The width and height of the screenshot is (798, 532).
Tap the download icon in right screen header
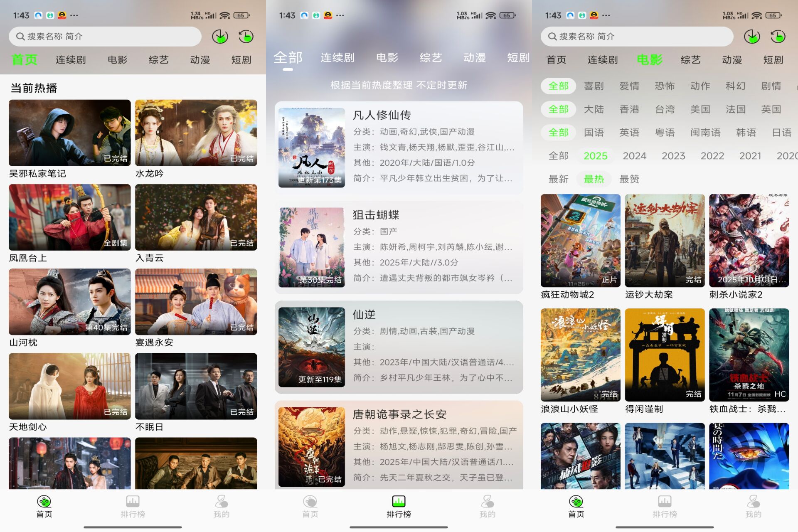click(x=752, y=37)
